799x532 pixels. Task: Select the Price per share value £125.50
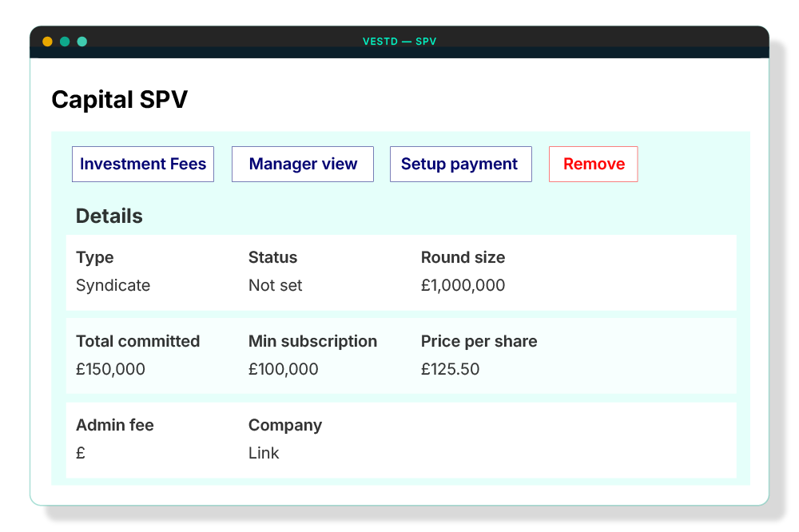click(450, 369)
